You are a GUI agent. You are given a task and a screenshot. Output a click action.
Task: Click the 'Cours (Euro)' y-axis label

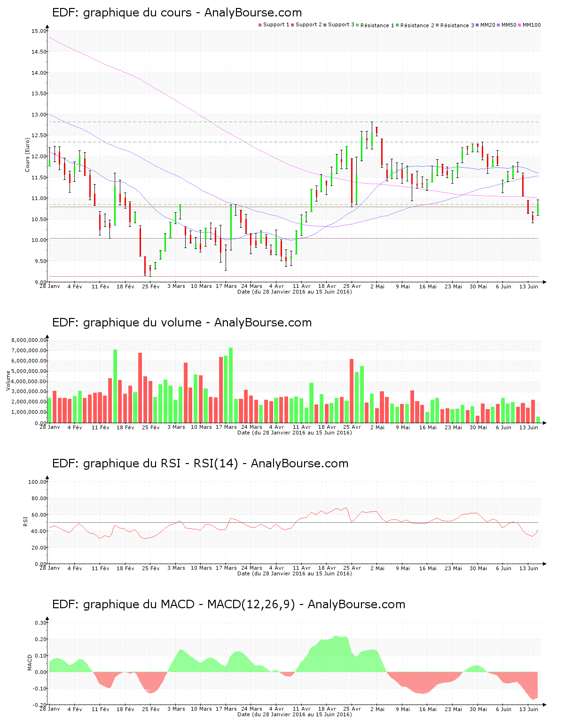click(28, 155)
